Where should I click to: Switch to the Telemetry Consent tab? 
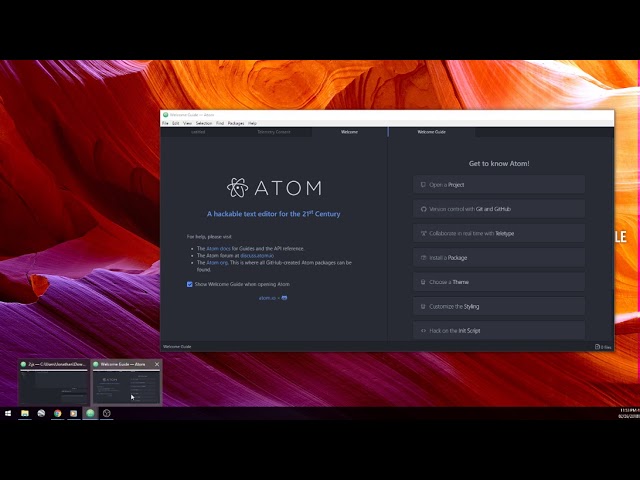tap(274, 132)
